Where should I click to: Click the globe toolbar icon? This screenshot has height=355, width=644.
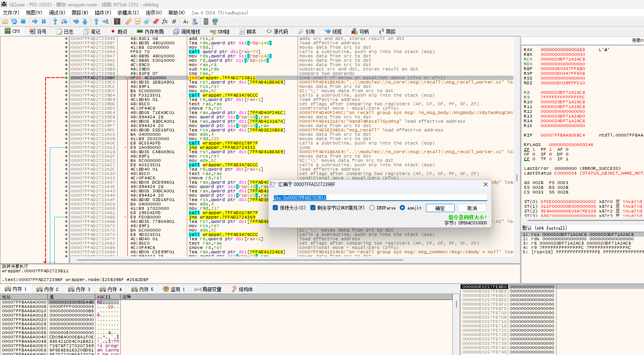pyautogui.click(x=215, y=21)
